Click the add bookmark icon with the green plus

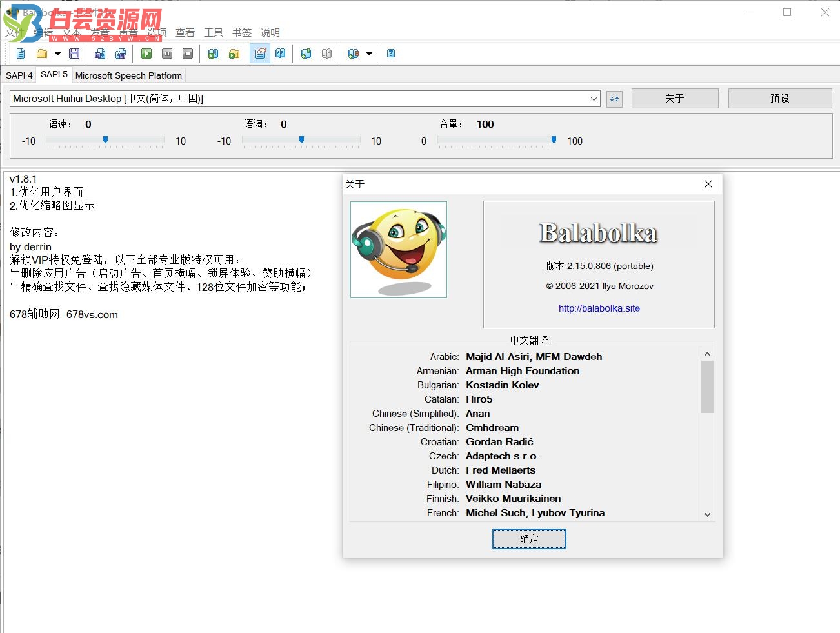click(x=306, y=54)
